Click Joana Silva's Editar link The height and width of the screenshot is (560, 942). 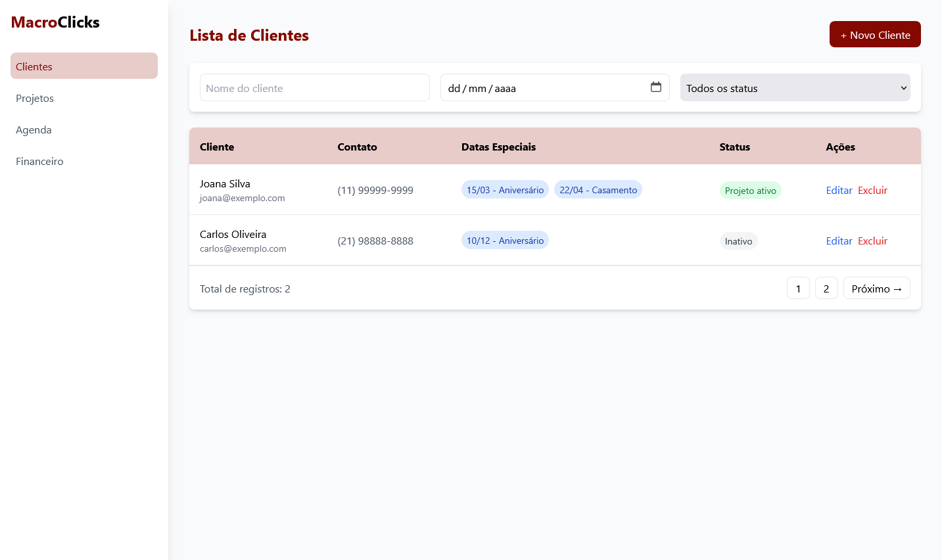[x=839, y=190]
